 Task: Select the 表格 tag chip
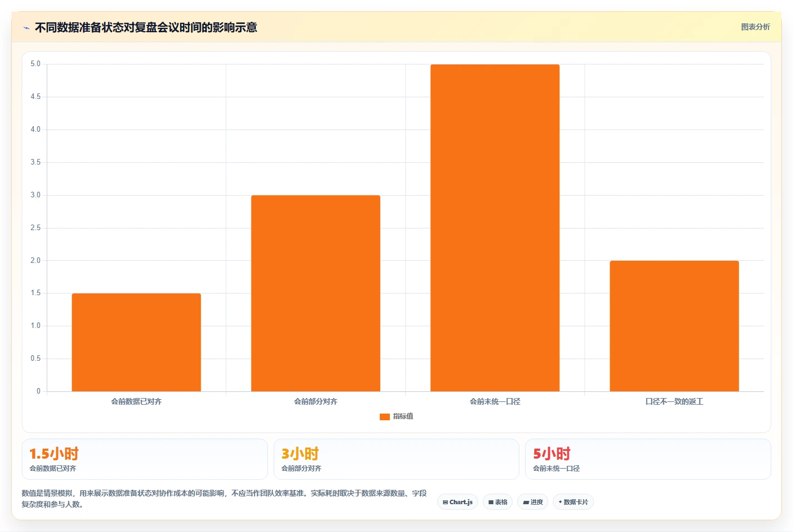click(498, 502)
